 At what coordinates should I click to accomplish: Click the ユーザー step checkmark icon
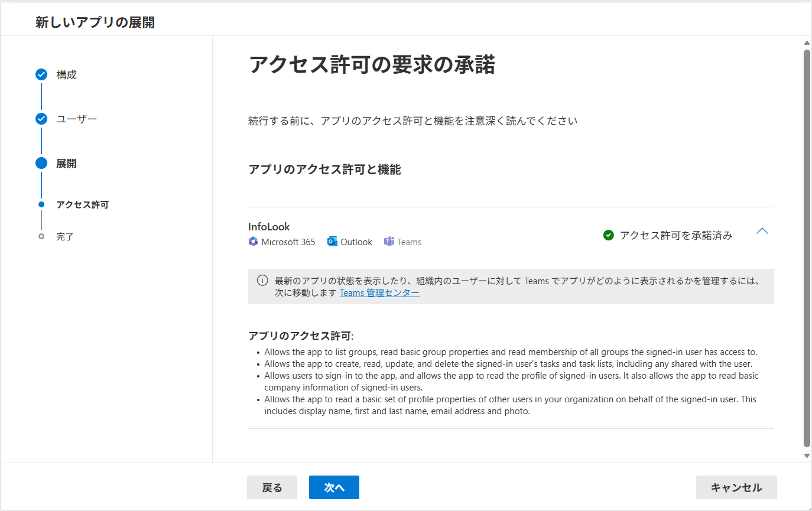[41, 119]
